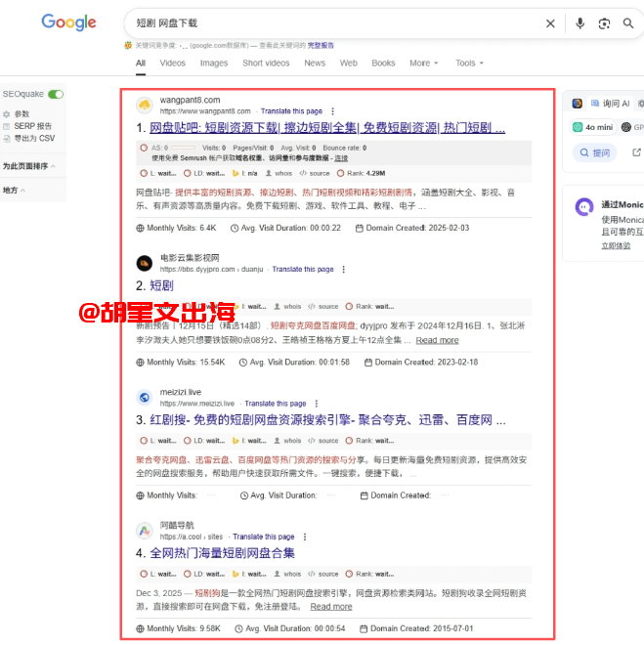Image resolution: width=644 pixels, height=645 pixels.
Task: Clear the search query with X icon
Action: [550, 23]
